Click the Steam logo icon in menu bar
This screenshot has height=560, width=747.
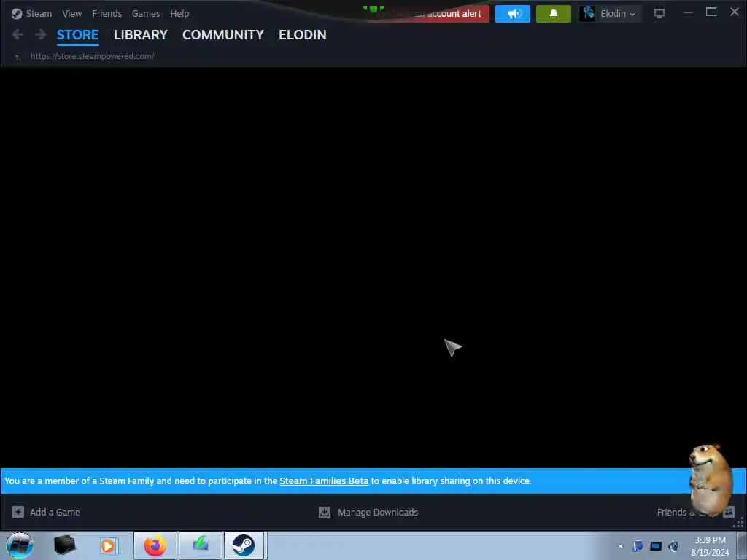tap(17, 14)
